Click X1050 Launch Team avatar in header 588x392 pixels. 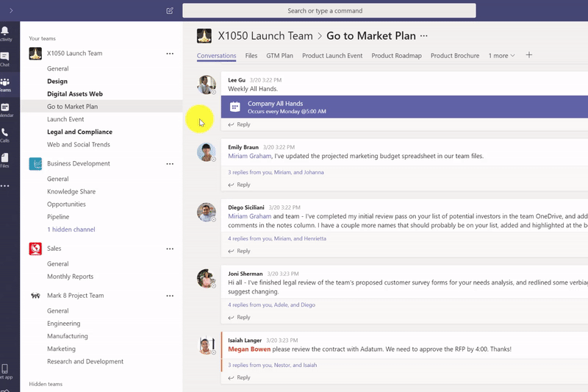(204, 36)
